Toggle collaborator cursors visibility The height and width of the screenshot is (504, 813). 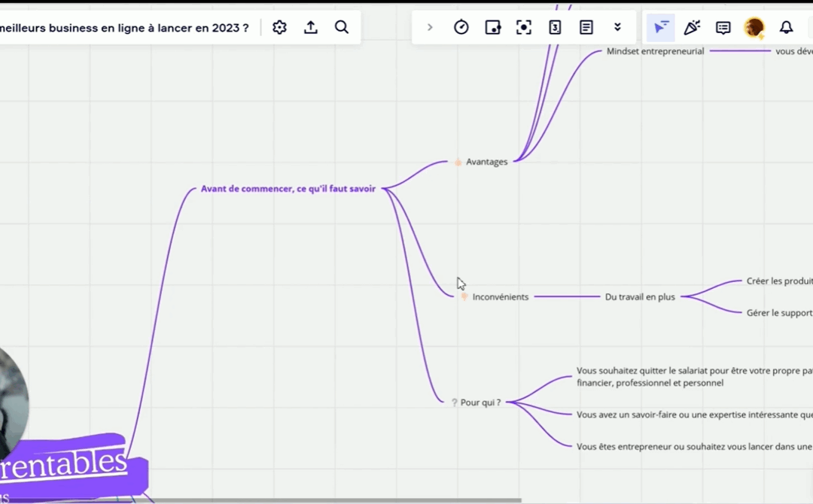click(x=660, y=28)
